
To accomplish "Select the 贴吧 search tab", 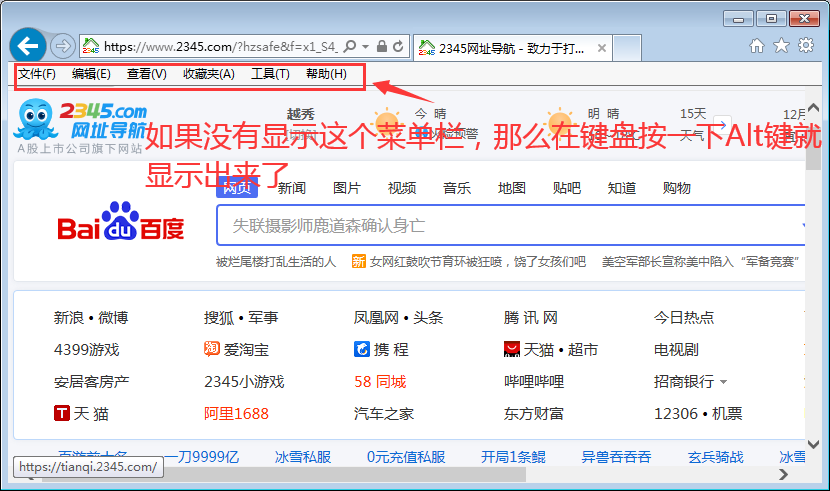I will pyautogui.click(x=567, y=188).
